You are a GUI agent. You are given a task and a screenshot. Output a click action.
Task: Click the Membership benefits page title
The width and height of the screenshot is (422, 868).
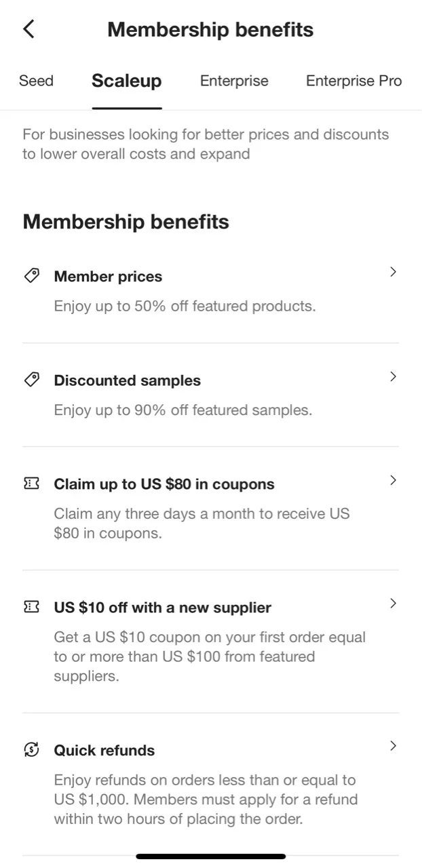point(210,29)
